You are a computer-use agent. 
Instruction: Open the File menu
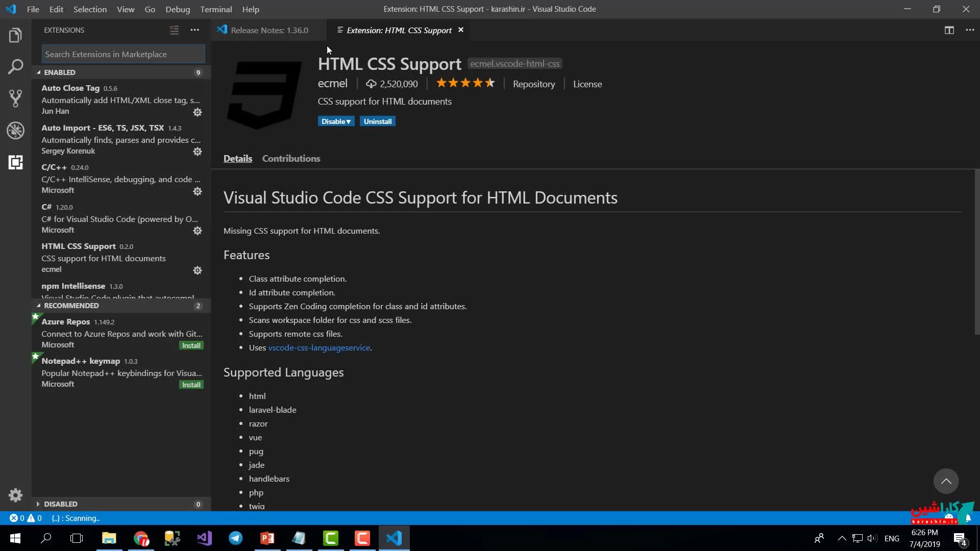33,9
